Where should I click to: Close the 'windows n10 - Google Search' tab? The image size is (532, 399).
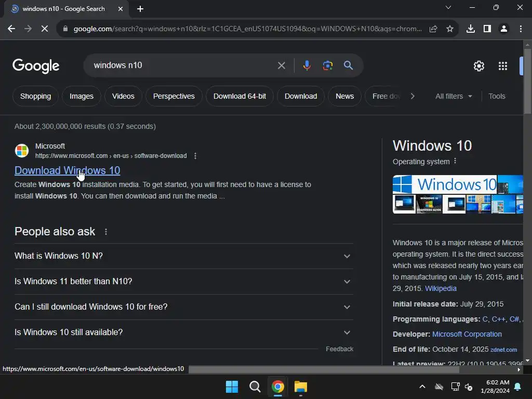(x=121, y=9)
